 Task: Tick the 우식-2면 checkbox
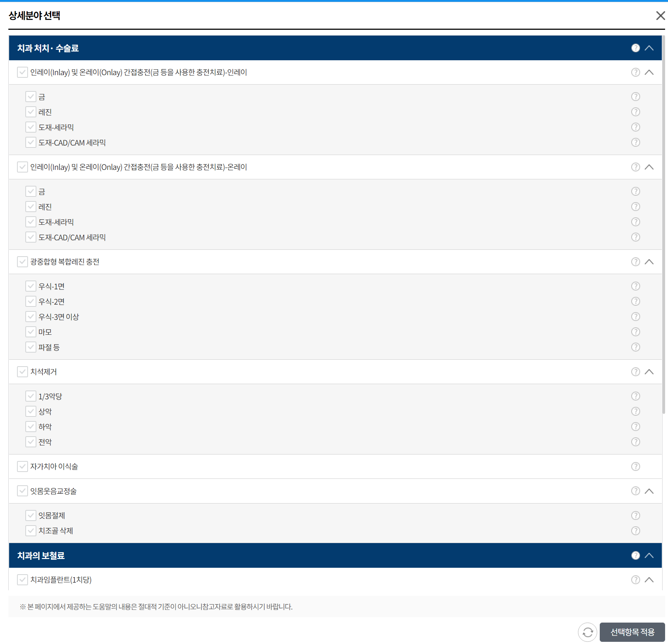click(x=31, y=301)
